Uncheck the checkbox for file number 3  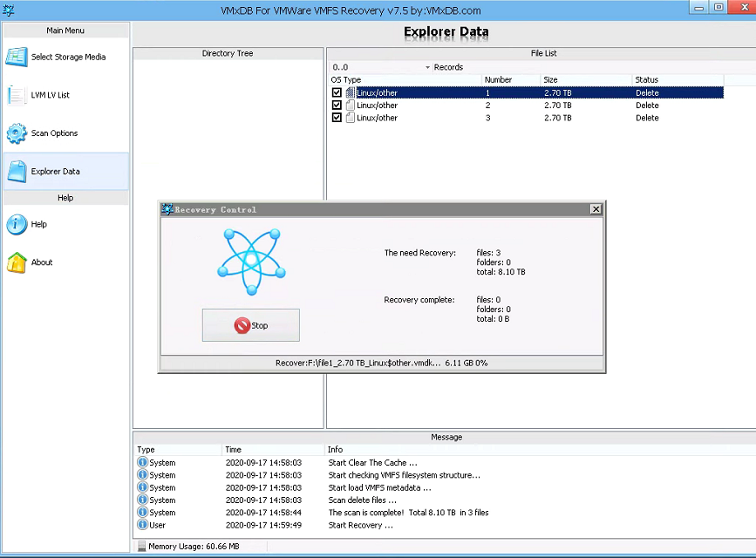tap(337, 118)
